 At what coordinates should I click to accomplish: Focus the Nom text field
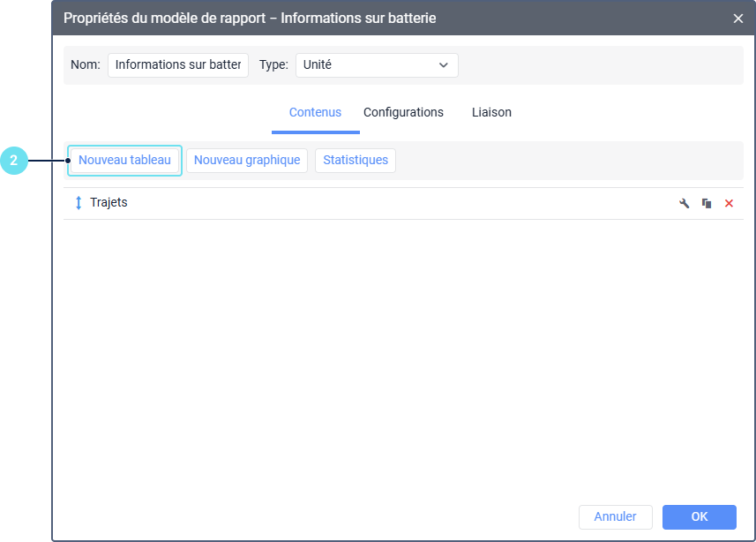178,65
